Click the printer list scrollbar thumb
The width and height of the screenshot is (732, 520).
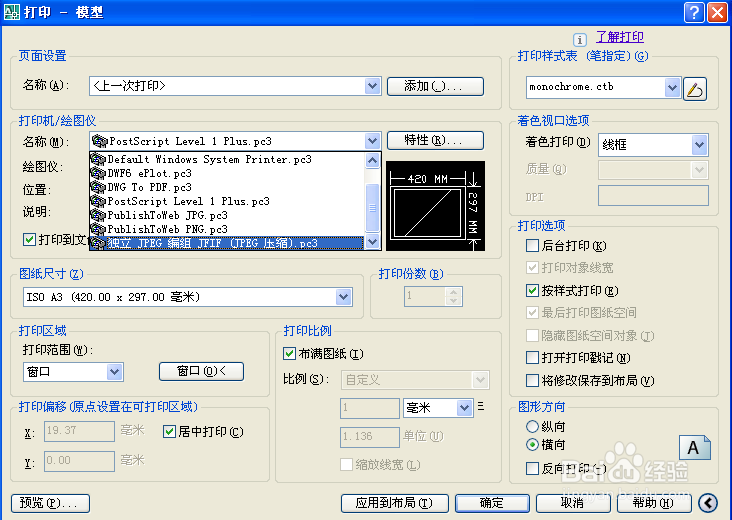coord(373,208)
